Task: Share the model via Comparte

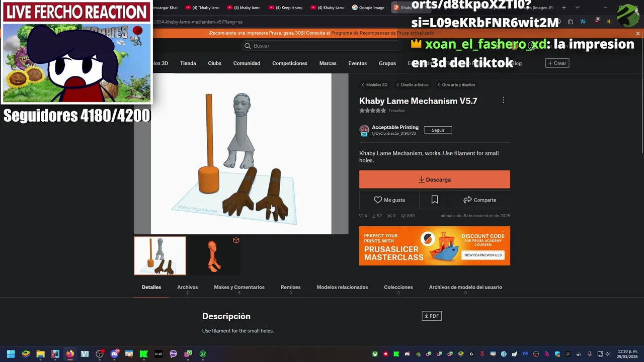Action: tap(480, 200)
